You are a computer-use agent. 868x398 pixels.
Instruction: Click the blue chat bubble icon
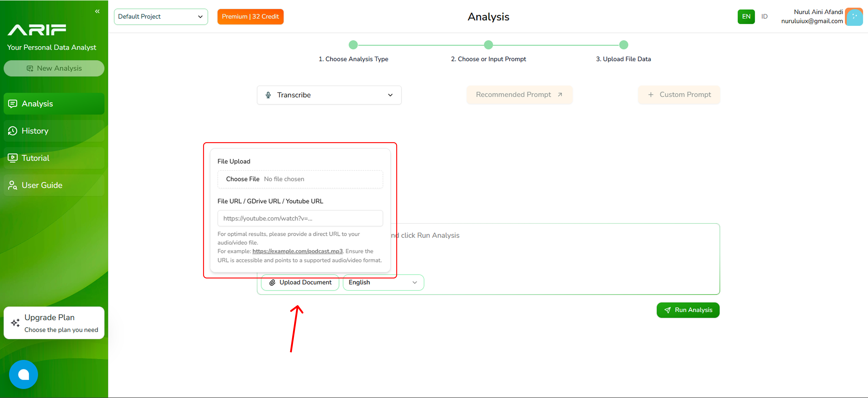point(24,374)
